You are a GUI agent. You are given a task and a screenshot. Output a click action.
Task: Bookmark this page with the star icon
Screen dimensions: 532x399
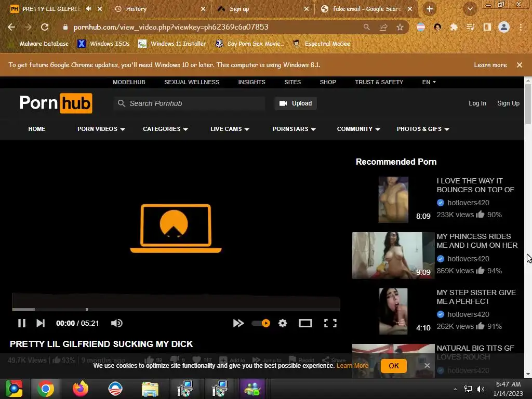[x=400, y=27]
